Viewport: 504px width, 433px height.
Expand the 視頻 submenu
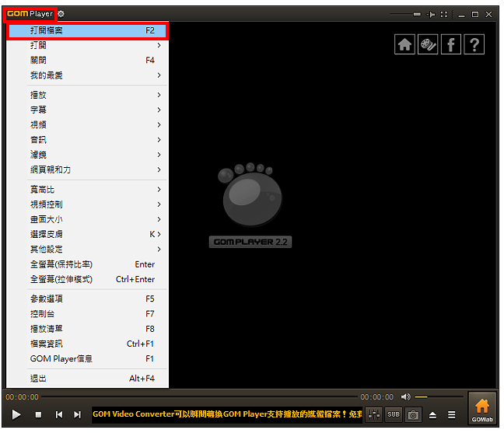click(87, 124)
